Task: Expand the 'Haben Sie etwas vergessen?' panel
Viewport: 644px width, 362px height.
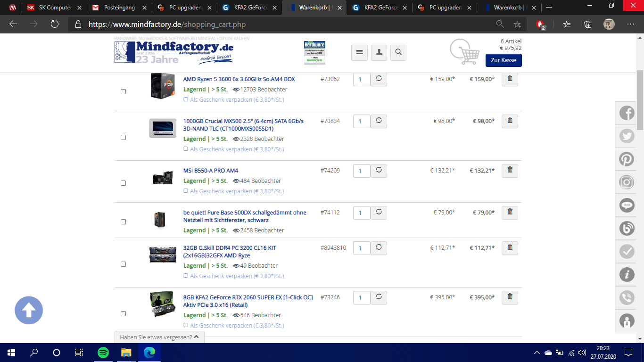Action: tap(159, 337)
